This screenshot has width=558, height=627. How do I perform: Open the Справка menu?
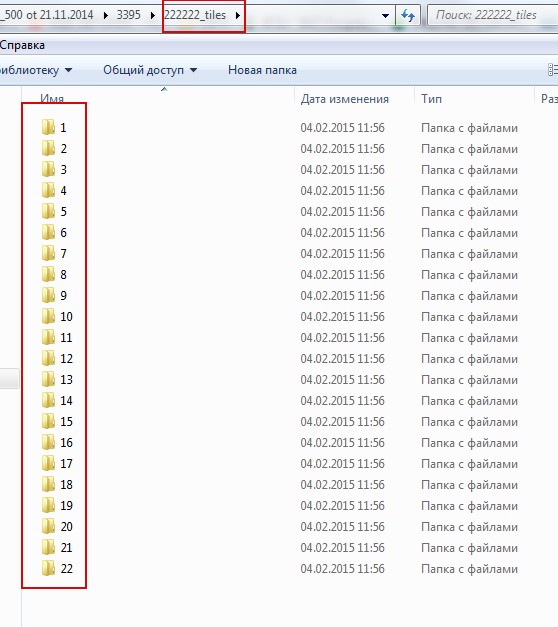point(22,45)
